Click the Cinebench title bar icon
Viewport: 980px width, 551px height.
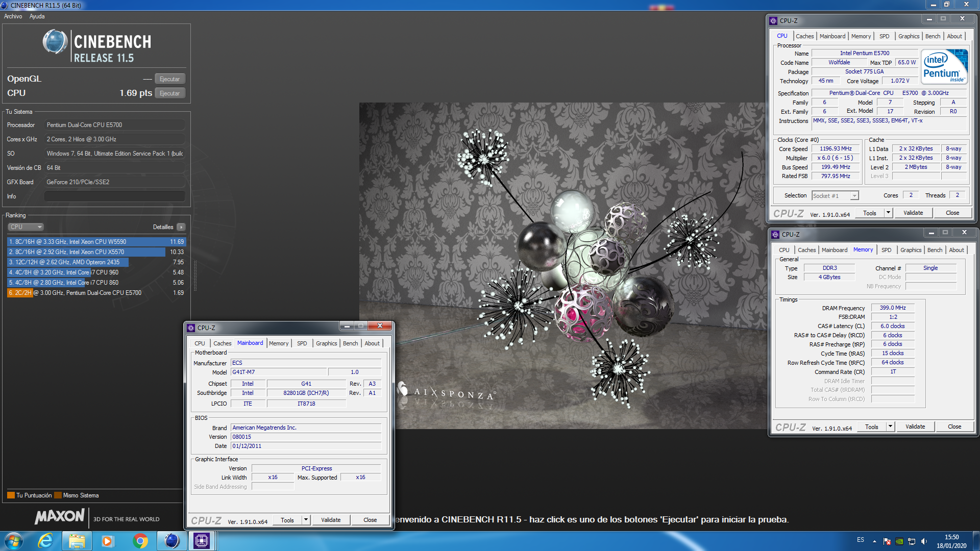[5, 5]
